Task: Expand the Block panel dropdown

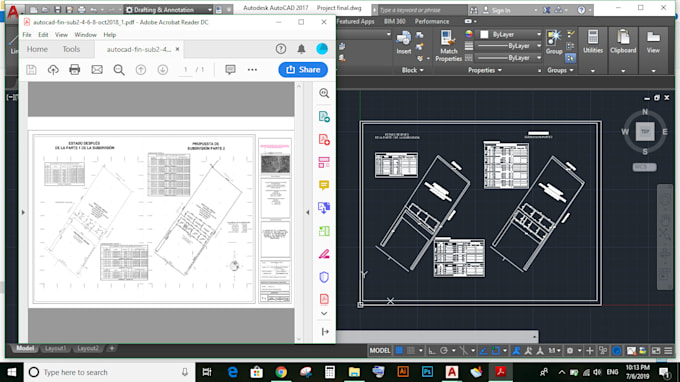Action: pos(412,70)
